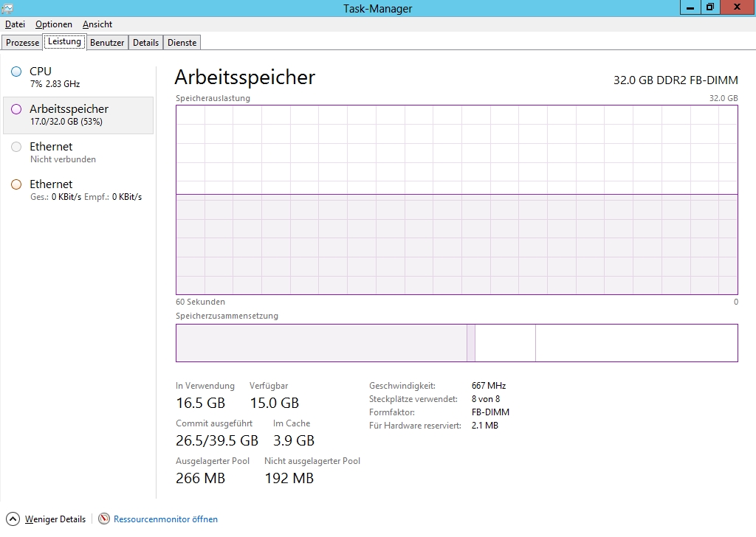Switch to the Prozesse tab
The height and width of the screenshot is (537, 756).
(x=23, y=43)
